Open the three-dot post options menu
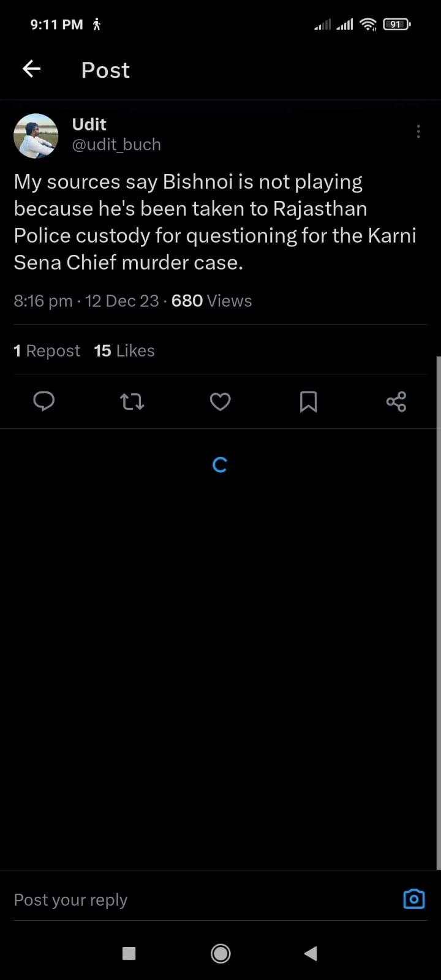 418,131
